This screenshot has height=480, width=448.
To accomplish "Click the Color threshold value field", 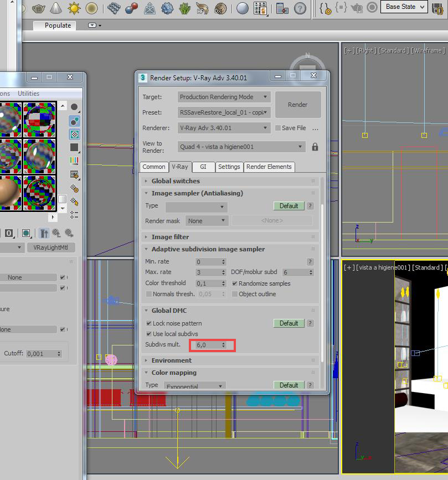I will pos(208,283).
